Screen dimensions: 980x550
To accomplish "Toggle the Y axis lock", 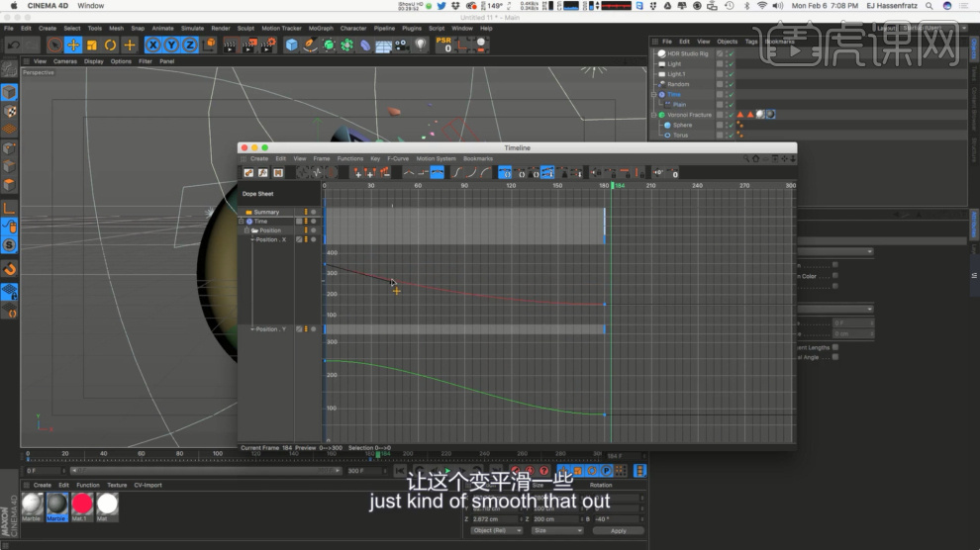I will pyautogui.click(x=171, y=45).
